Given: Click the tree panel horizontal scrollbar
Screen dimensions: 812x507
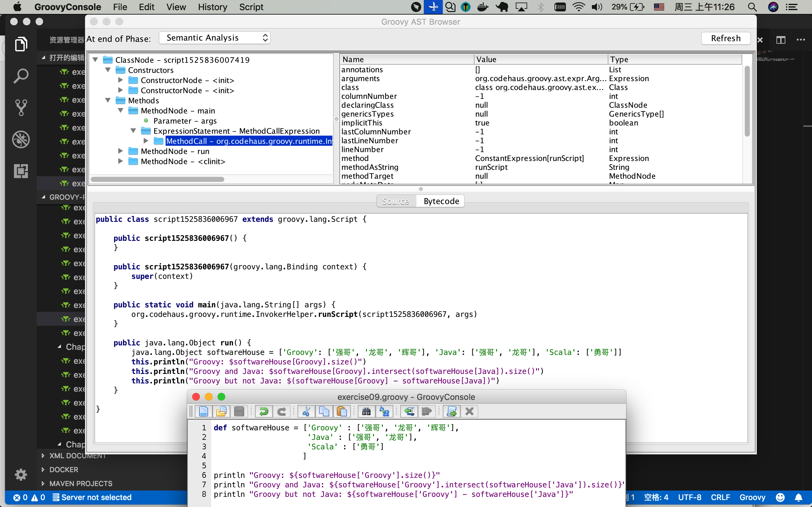Looking at the screenshot, I should pos(157,179).
